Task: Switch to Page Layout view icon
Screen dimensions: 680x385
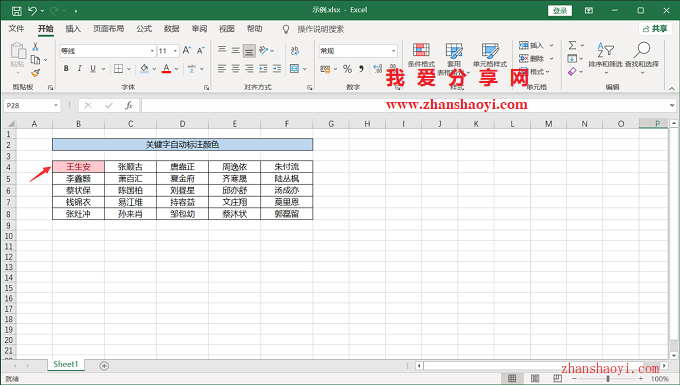Action: 535,378
